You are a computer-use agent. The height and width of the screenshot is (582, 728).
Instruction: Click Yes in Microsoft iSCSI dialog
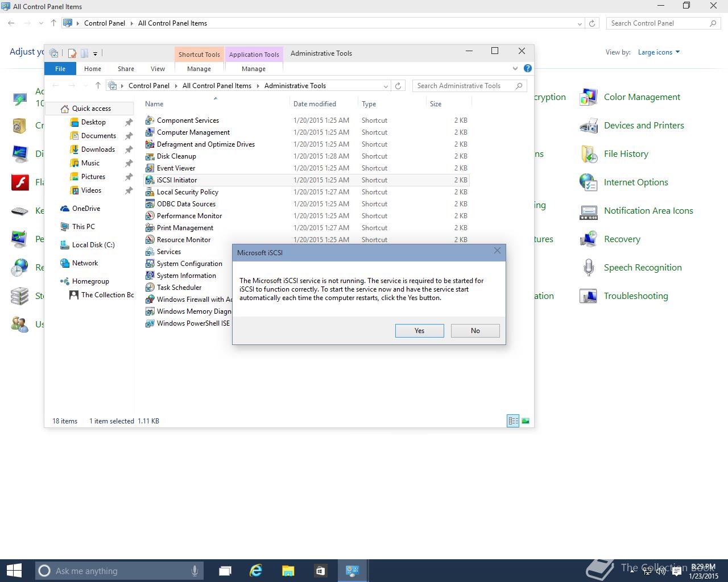(419, 331)
